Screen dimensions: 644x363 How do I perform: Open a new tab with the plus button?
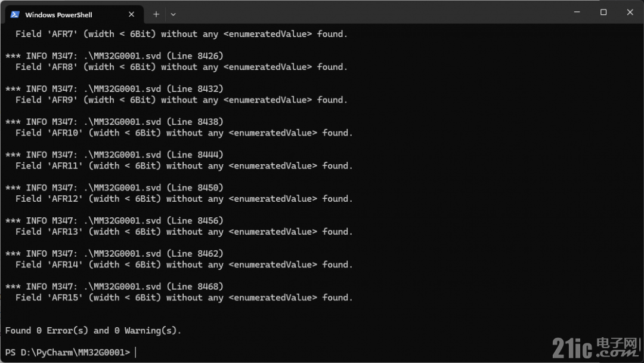156,14
